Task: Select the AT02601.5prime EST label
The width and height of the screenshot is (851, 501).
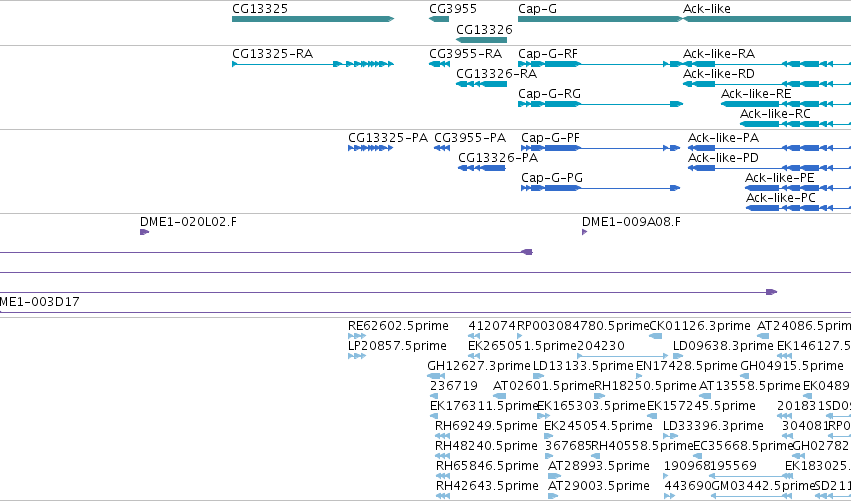Action: [543, 386]
